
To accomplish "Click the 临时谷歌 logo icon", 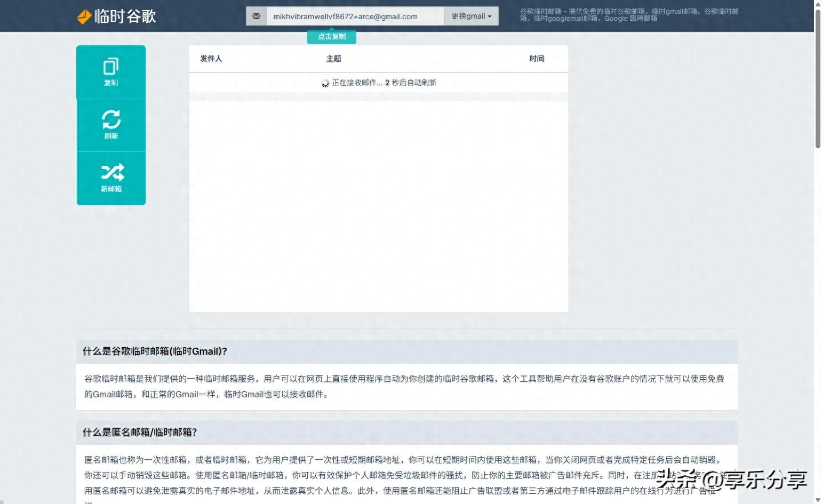I will (84, 16).
